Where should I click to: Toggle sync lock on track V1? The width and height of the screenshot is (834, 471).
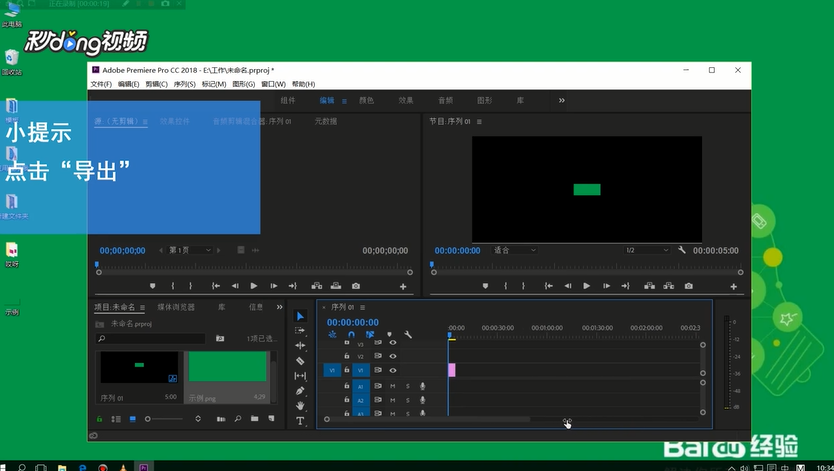(x=378, y=370)
